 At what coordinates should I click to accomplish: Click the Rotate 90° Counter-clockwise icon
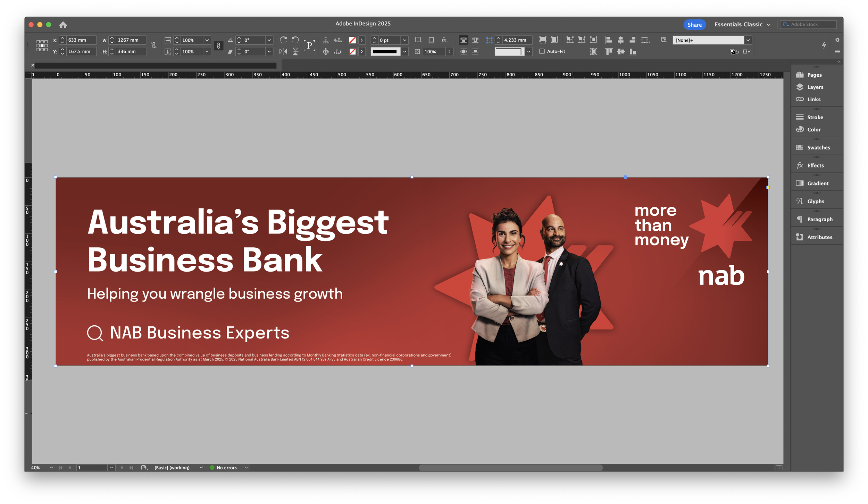click(x=295, y=40)
